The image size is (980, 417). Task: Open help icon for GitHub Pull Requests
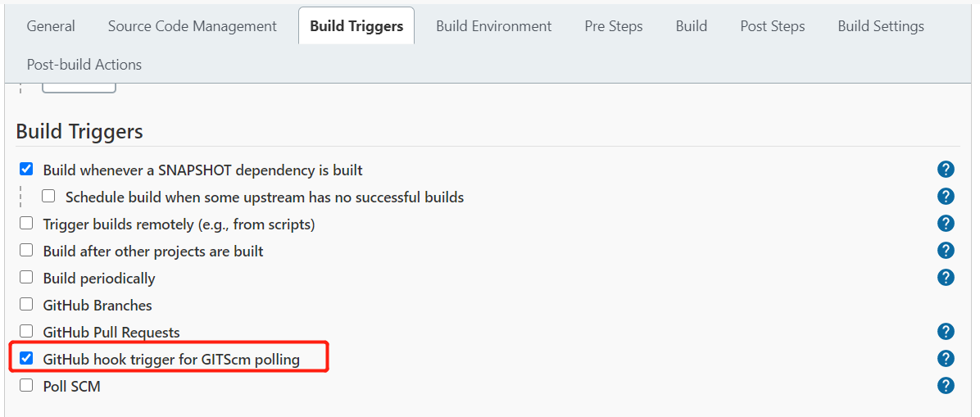[946, 331]
